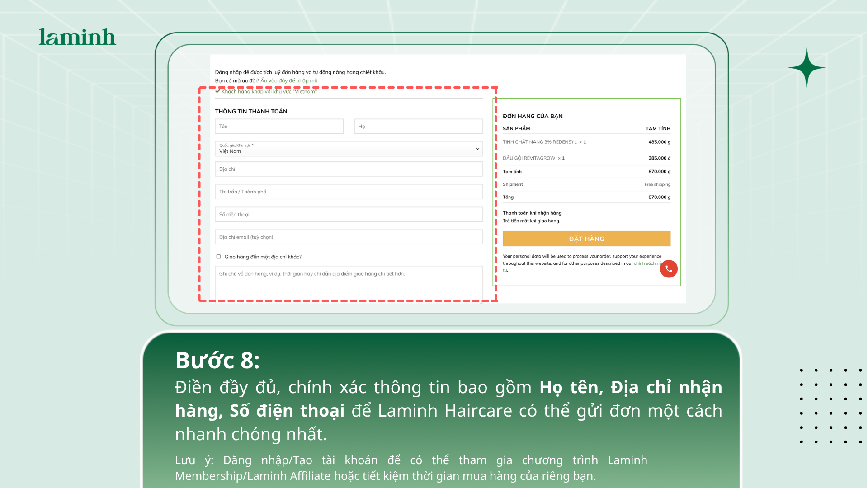This screenshot has height=488, width=868.
Task: Expand the Quốc gia/Khu vực dropdown arrow
Action: coord(477,149)
